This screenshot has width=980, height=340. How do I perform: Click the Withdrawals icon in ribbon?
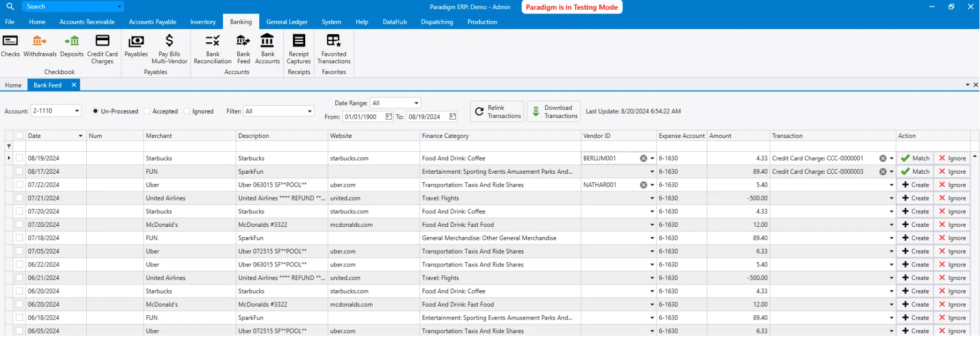pyautogui.click(x=40, y=46)
